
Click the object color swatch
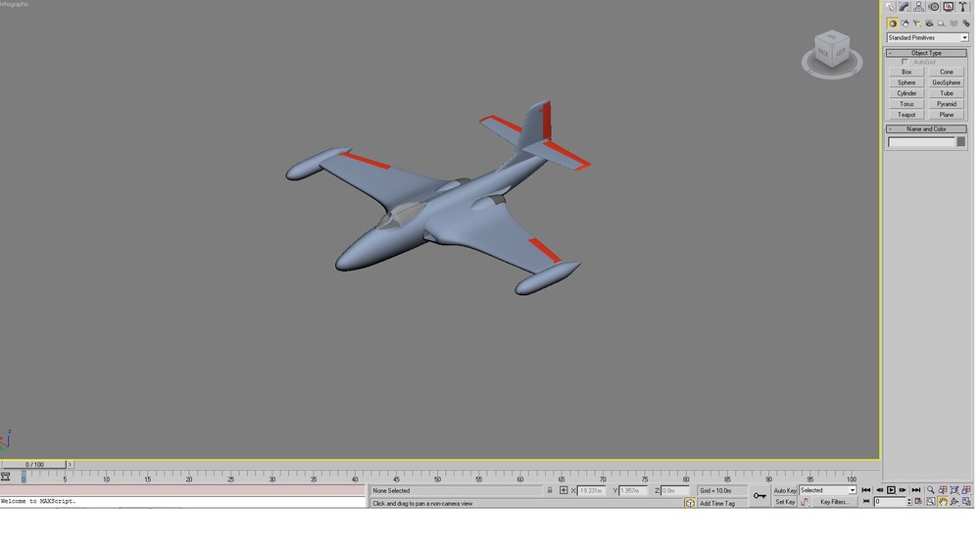pos(961,142)
